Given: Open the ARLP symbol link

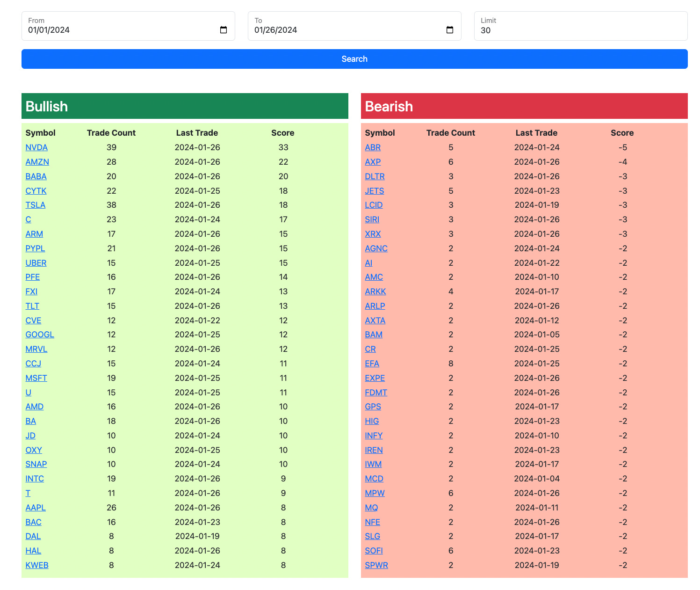Looking at the screenshot, I should [375, 306].
